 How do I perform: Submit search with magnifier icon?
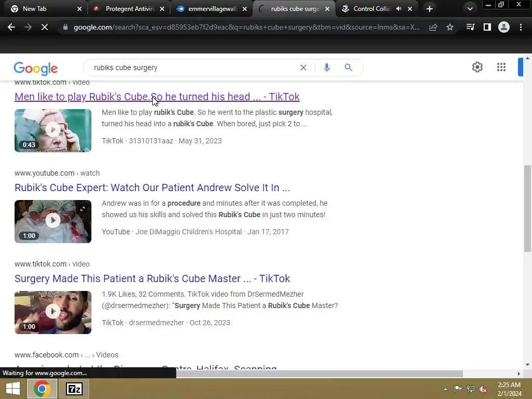[348, 68]
